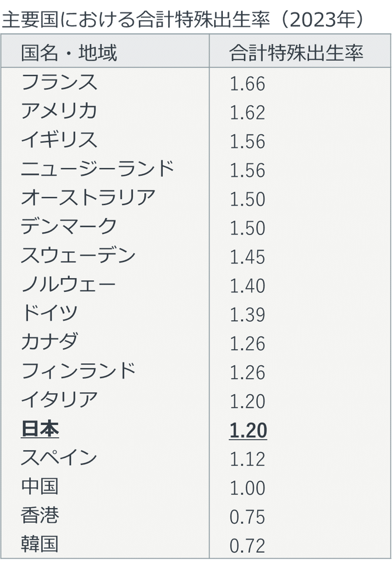Image resolution: width=392 pixels, height=570 pixels.
Task: Select the スペイン row label
Action: 59,457
